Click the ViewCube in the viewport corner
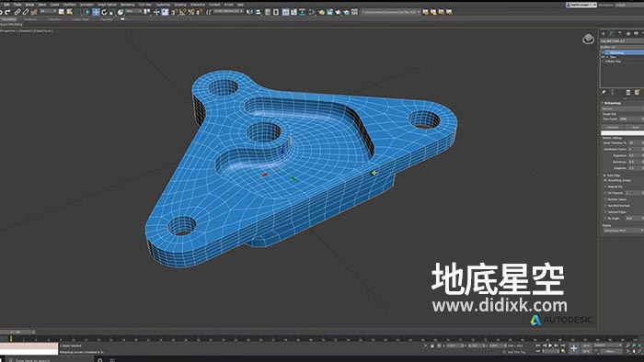This screenshot has height=362, width=644. 588,39
